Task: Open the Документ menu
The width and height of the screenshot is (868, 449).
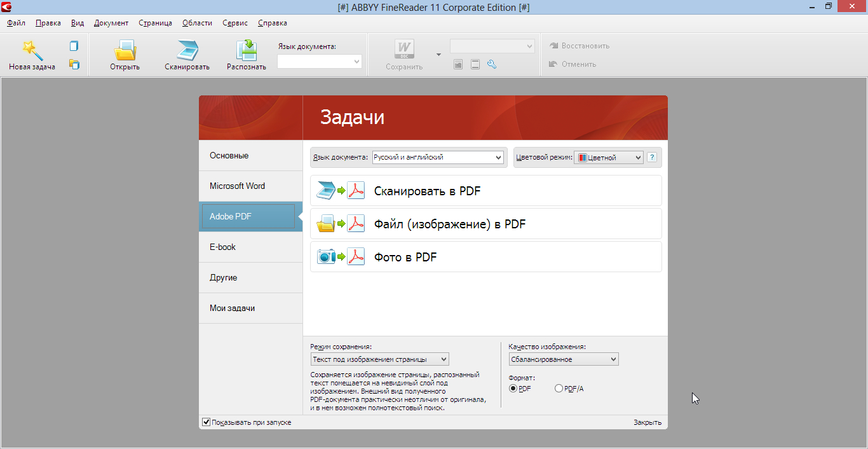Action: pos(111,23)
